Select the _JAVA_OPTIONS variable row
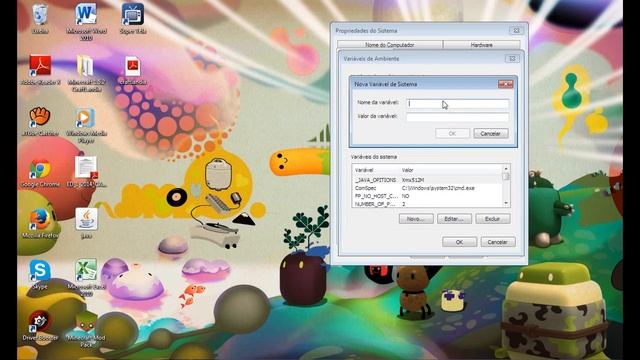The image size is (640, 360). [427, 180]
